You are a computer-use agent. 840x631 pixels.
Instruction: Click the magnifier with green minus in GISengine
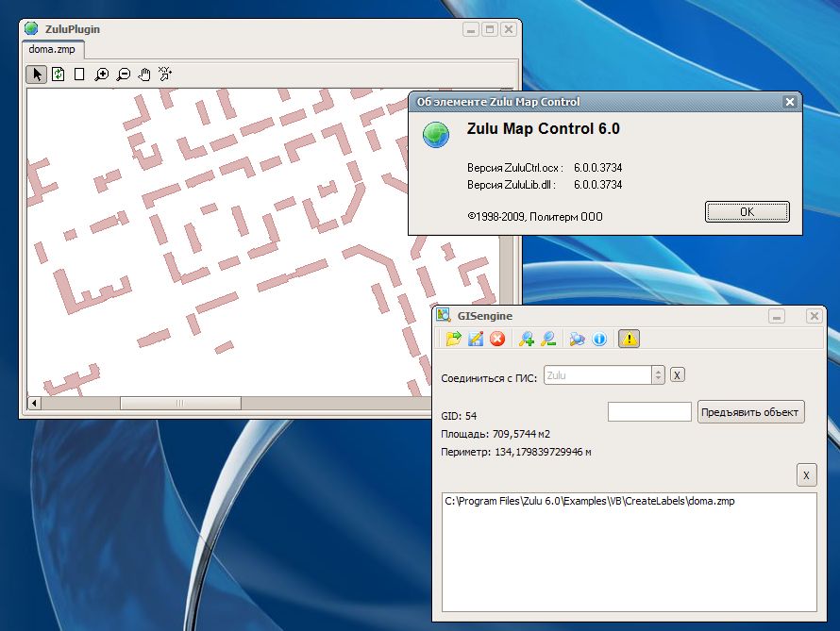548,339
